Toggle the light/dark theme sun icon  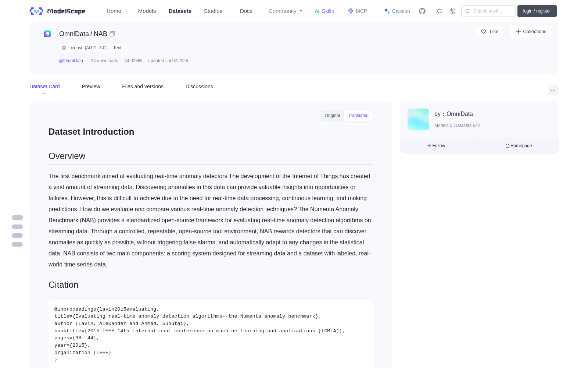coord(439,11)
